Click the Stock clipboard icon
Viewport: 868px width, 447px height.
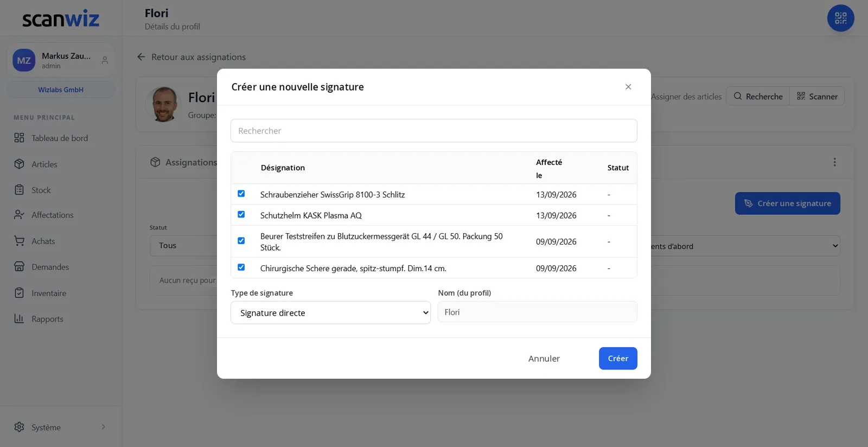[x=19, y=190]
